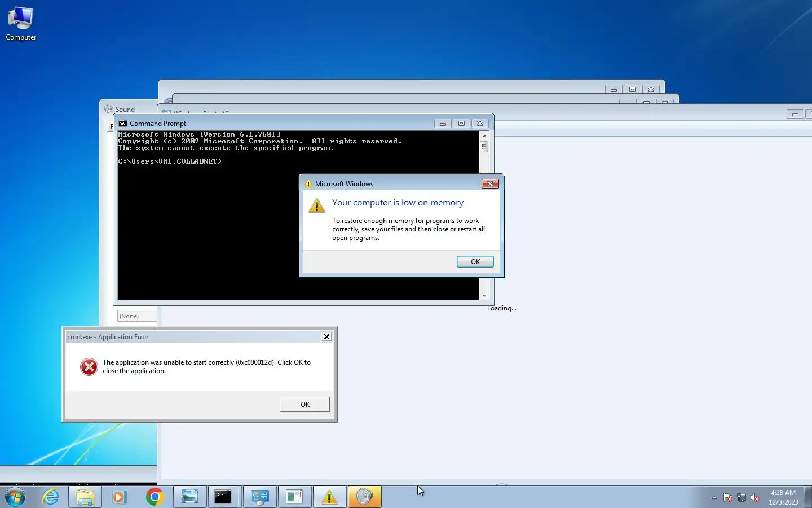Maximize the topmost background window behind Command Prompt

pos(632,89)
